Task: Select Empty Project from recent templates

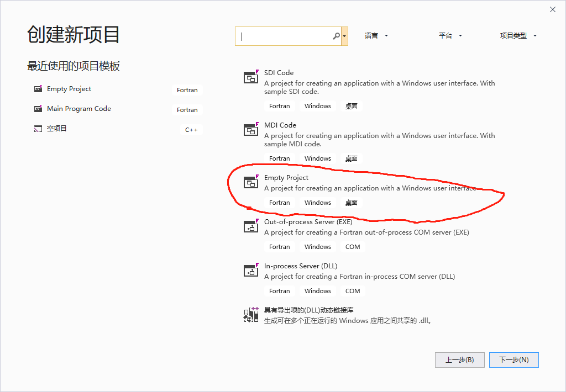Action: [x=69, y=88]
